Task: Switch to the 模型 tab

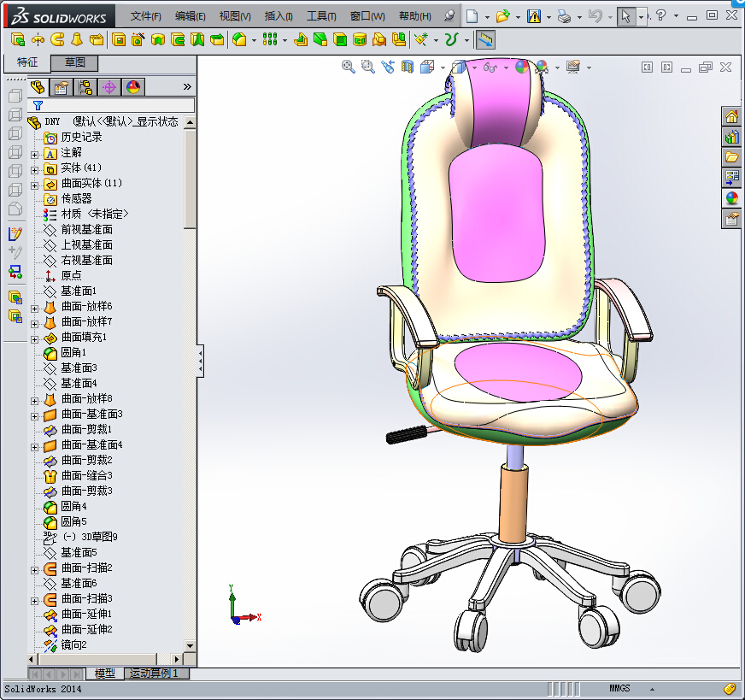Action: pyautogui.click(x=105, y=674)
